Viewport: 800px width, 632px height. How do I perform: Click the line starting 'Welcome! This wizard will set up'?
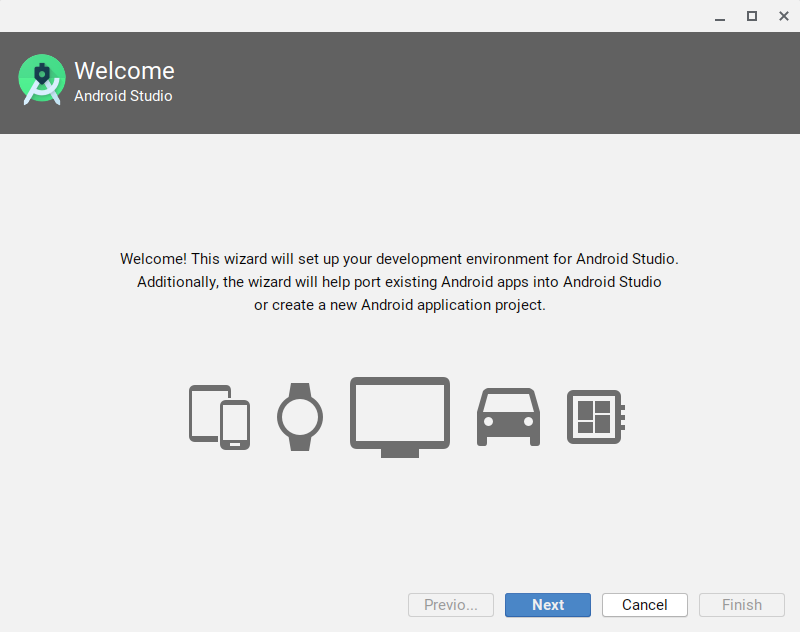point(399,259)
